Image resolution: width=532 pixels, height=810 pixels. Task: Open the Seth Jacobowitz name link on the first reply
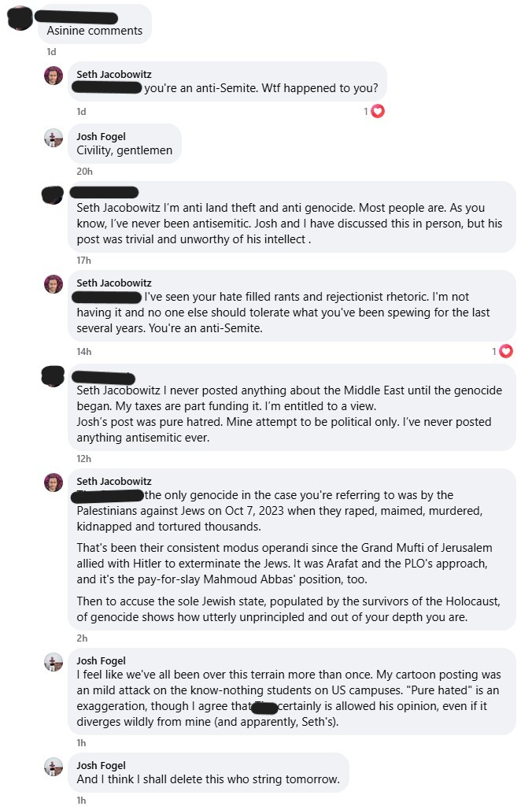pyautogui.click(x=114, y=74)
